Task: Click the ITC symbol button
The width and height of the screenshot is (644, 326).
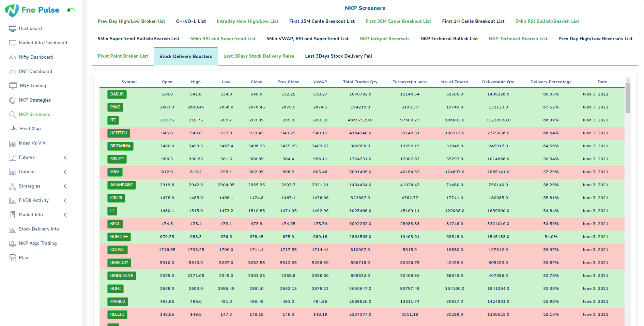Action: 113,120
